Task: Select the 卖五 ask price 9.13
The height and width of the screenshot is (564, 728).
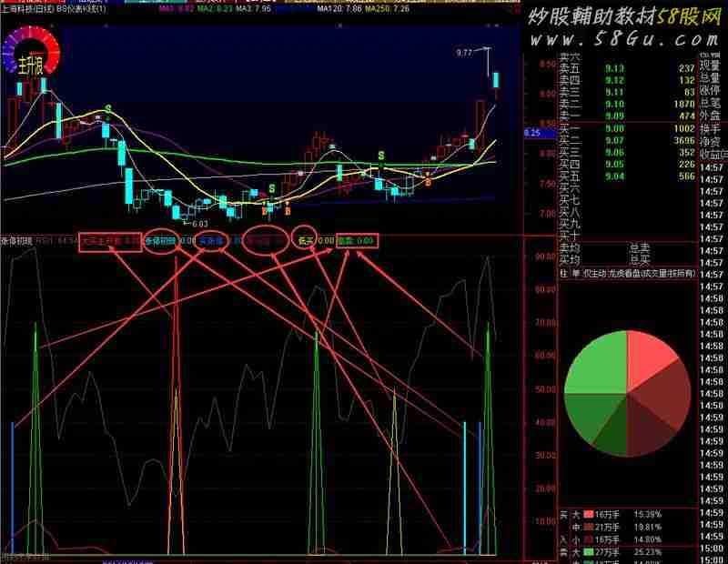Action: pos(614,69)
